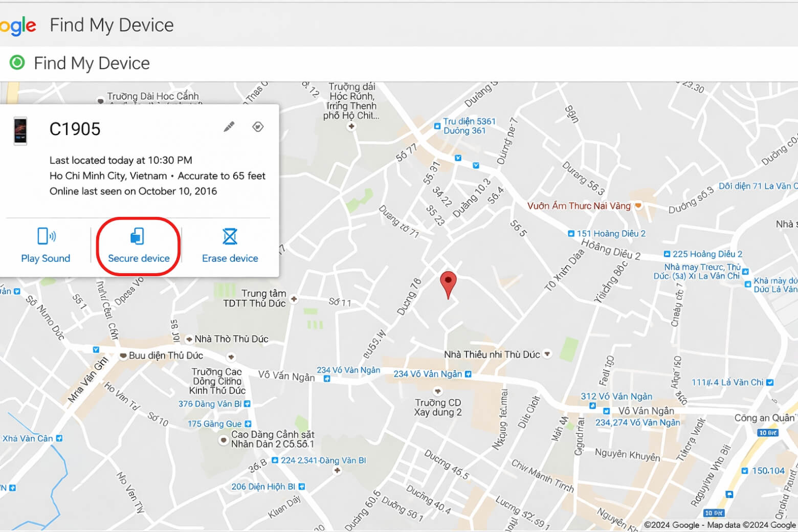Image resolution: width=798 pixels, height=532 pixels.
Task: Click the Tru diện 5361 marker near Duòng 361
Action: (x=436, y=125)
